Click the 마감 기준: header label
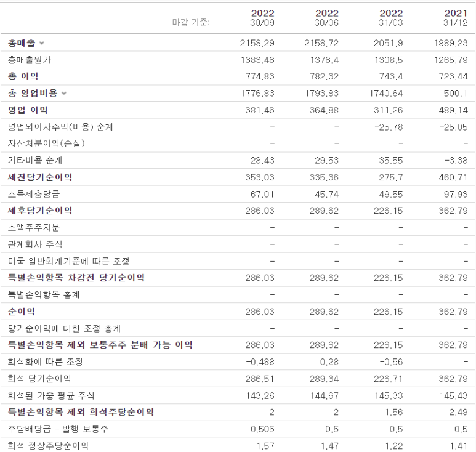This screenshot has height=452, width=476. (x=191, y=22)
